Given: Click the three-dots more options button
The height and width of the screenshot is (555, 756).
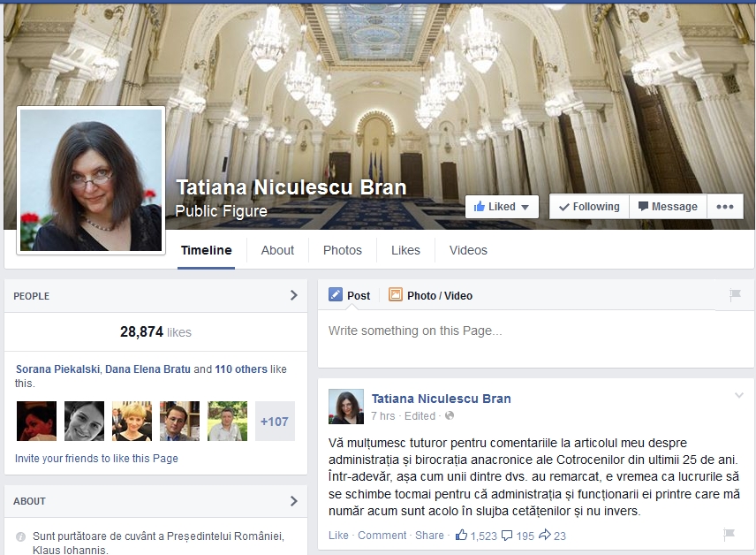Looking at the screenshot, I should [724, 207].
